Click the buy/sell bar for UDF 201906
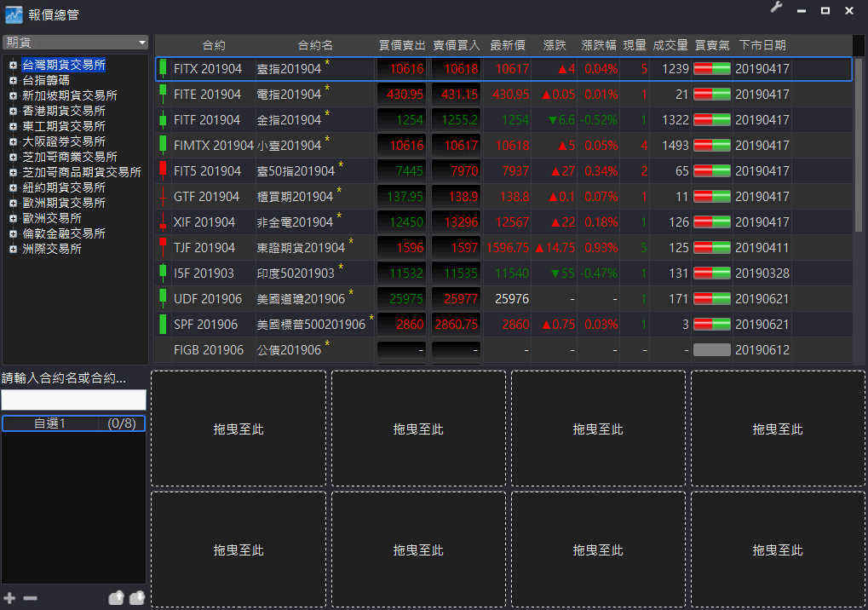 pos(712,298)
